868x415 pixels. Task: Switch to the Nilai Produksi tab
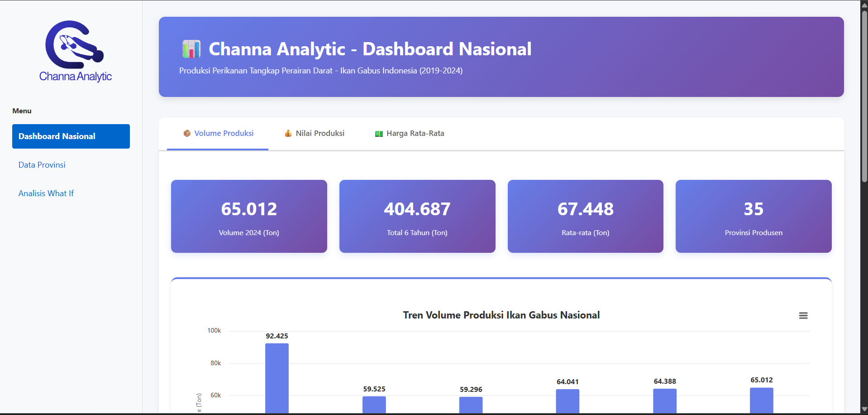[320, 133]
